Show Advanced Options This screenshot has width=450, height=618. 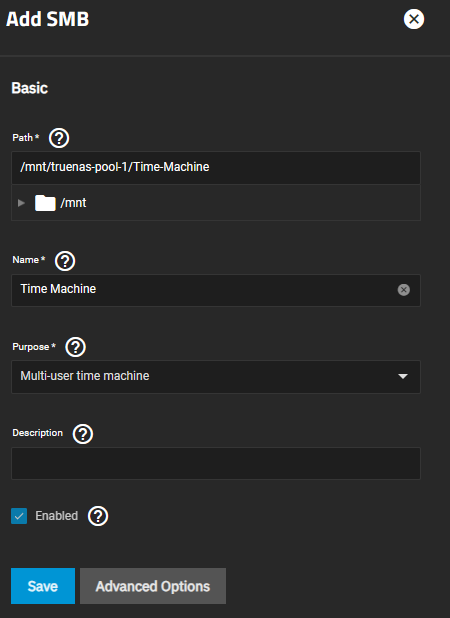(x=153, y=586)
